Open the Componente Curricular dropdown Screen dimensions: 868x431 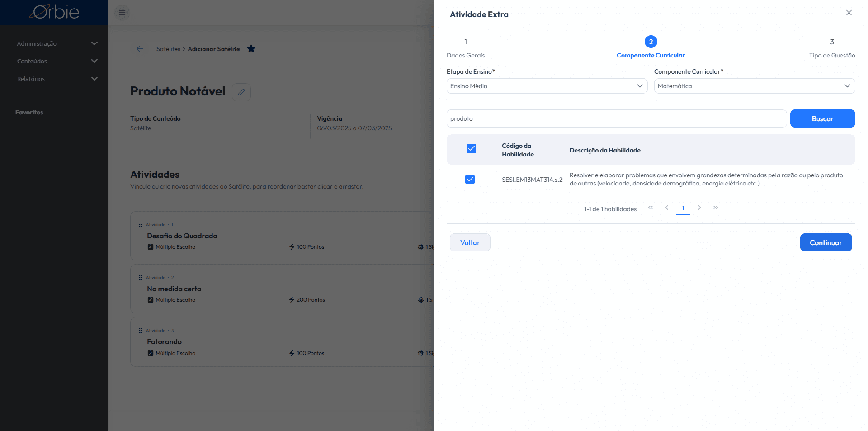pyautogui.click(x=755, y=86)
